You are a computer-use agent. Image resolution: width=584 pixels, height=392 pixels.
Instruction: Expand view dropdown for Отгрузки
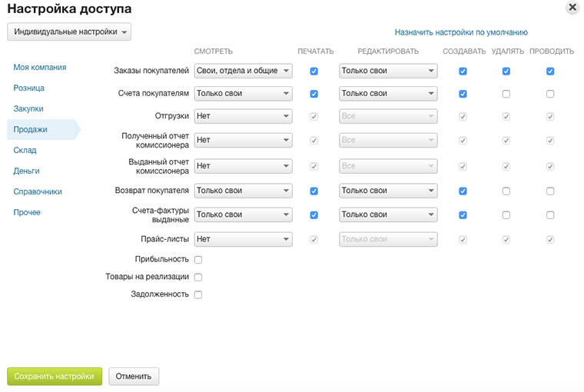(243, 117)
